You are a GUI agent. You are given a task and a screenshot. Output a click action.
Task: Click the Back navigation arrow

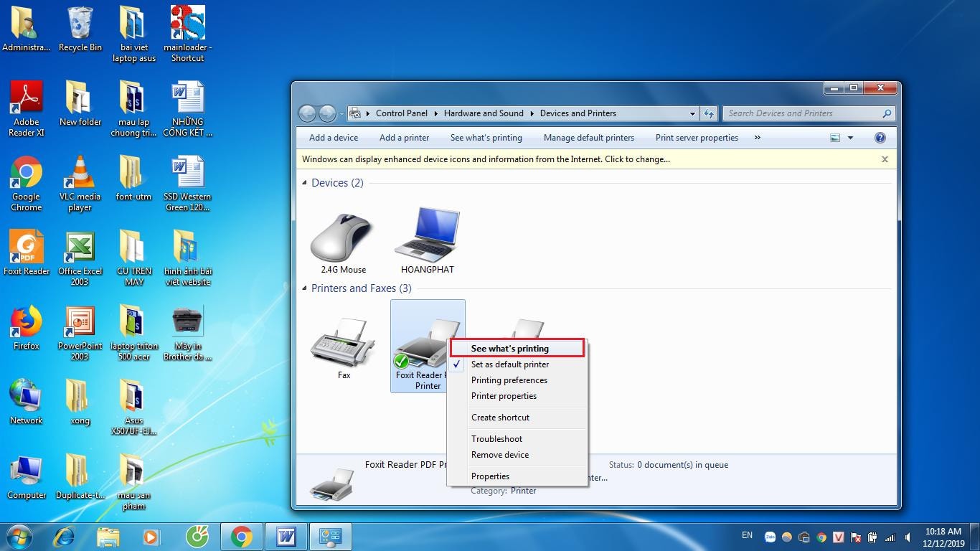pos(308,113)
